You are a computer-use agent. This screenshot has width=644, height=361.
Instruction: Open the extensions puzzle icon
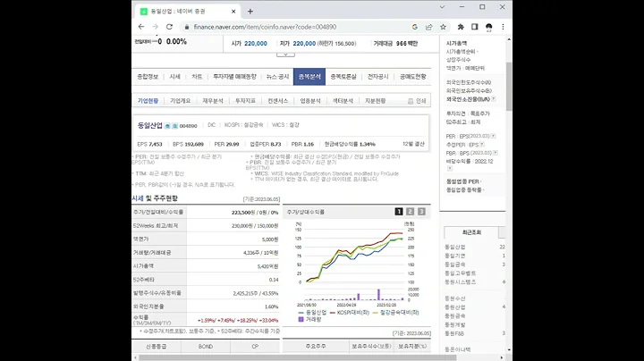click(x=461, y=27)
